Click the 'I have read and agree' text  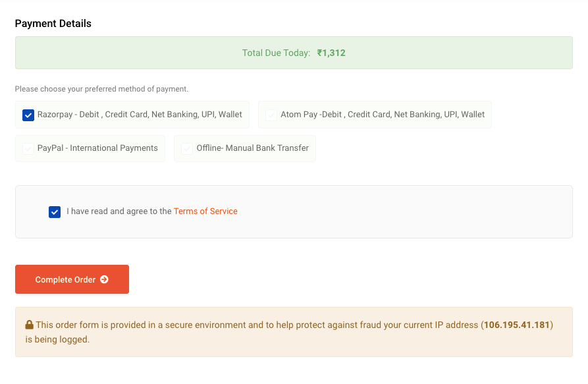point(119,211)
